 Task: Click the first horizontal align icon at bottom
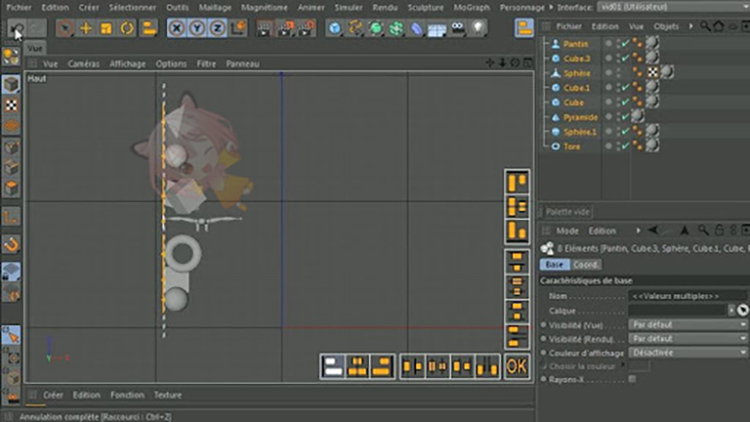[x=333, y=366]
